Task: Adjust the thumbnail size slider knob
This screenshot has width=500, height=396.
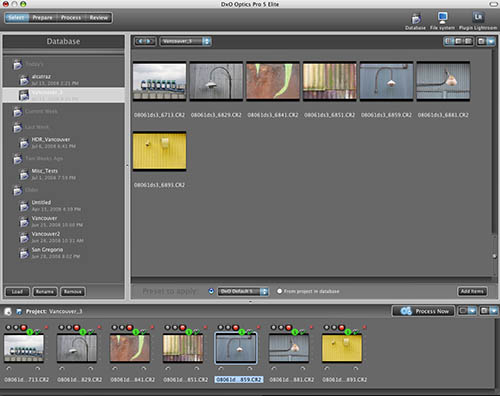Action: (x=495, y=256)
